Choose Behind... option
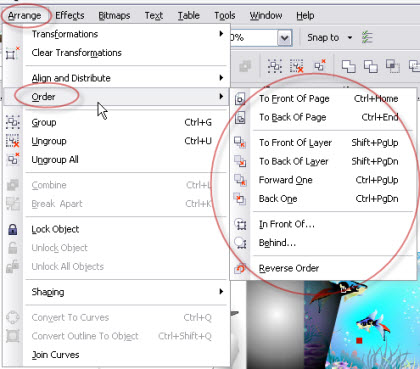Viewport: 420px width, 369px height. [x=323, y=243]
